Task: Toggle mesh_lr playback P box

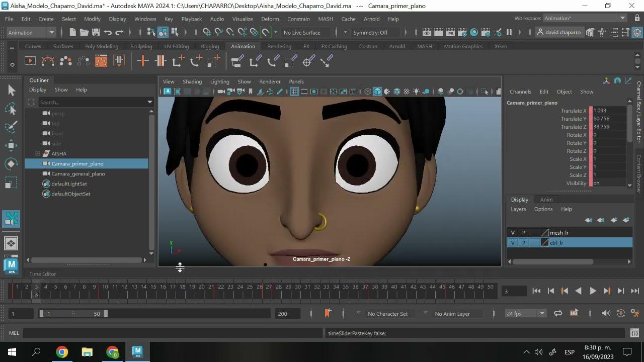Action: pyautogui.click(x=523, y=233)
